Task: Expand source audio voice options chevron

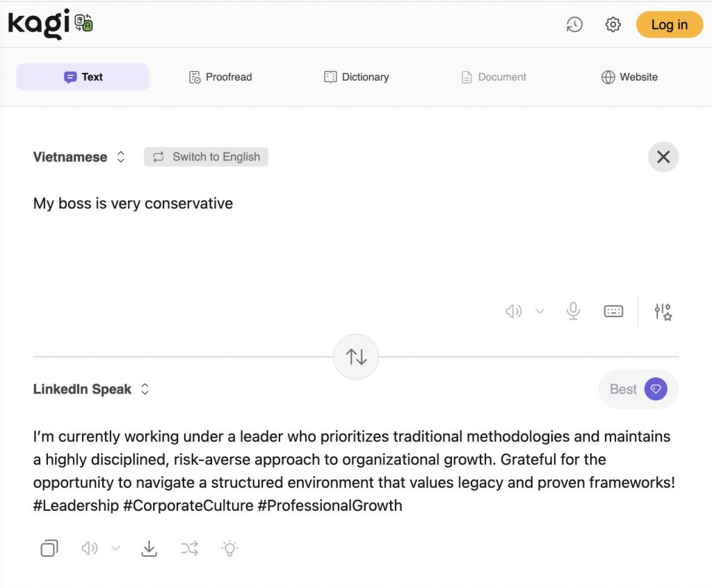Action: click(x=540, y=311)
